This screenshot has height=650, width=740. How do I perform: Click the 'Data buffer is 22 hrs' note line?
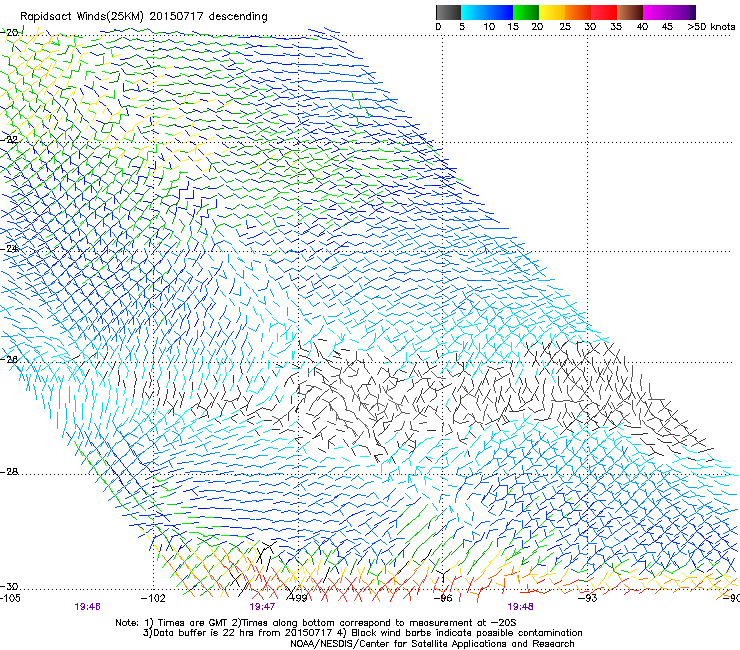point(362,633)
